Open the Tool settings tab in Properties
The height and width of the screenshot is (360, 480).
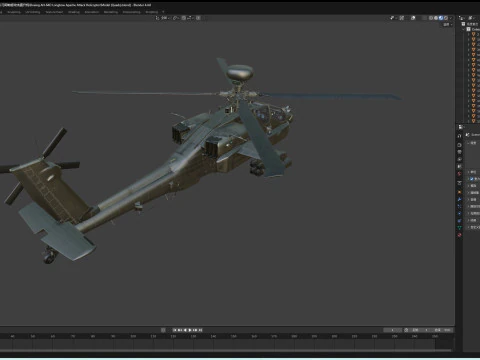459,136
